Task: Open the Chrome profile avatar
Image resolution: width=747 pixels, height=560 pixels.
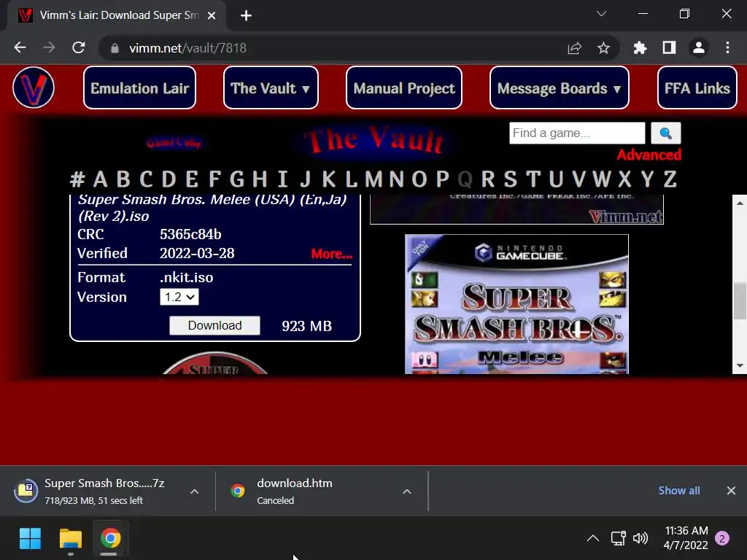Action: point(698,47)
